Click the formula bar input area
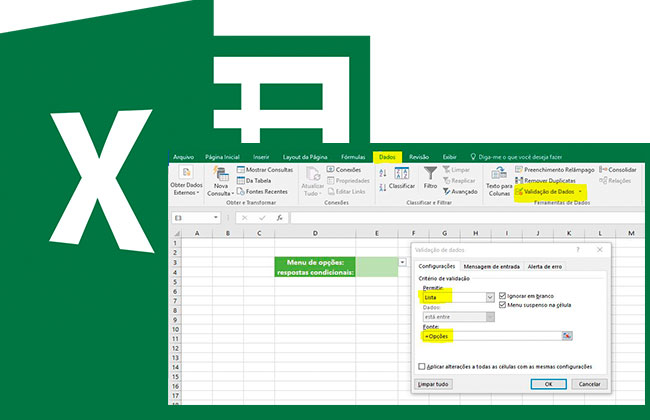 click(x=467, y=218)
